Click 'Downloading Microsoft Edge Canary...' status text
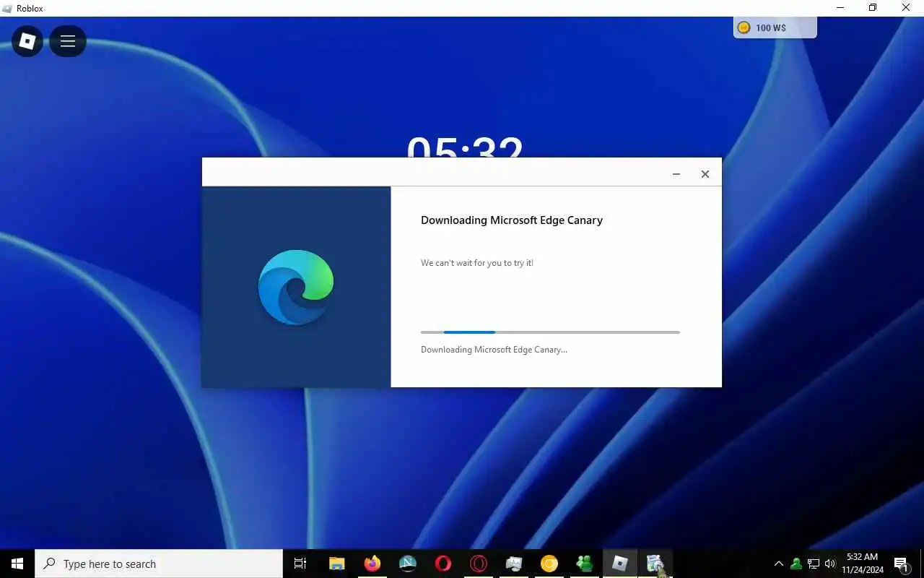This screenshot has width=924, height=578. click(x=494, y=350)
